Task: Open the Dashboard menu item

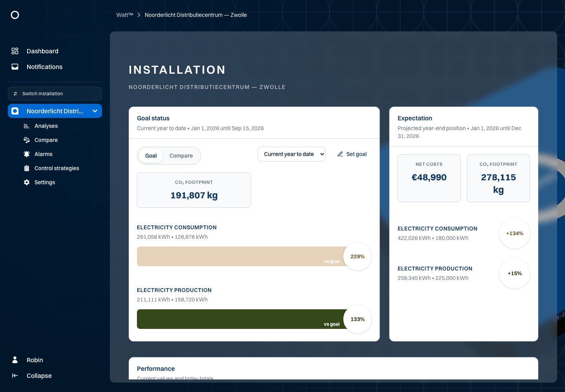Action: click(x=55, y=51)
